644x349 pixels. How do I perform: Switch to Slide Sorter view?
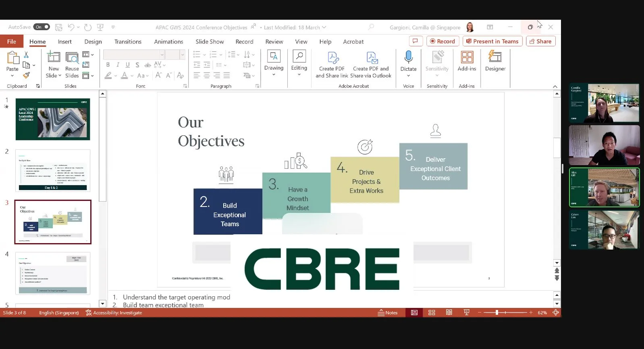click(432, 312)
